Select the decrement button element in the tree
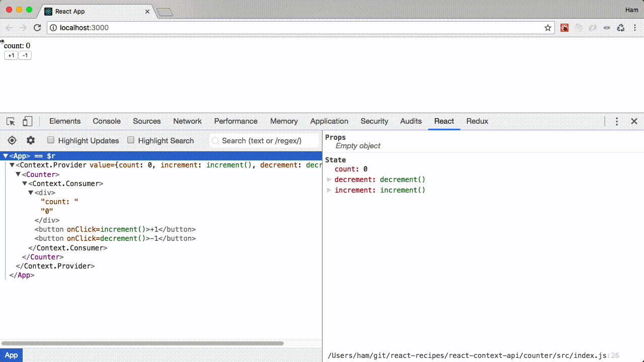 115,238
